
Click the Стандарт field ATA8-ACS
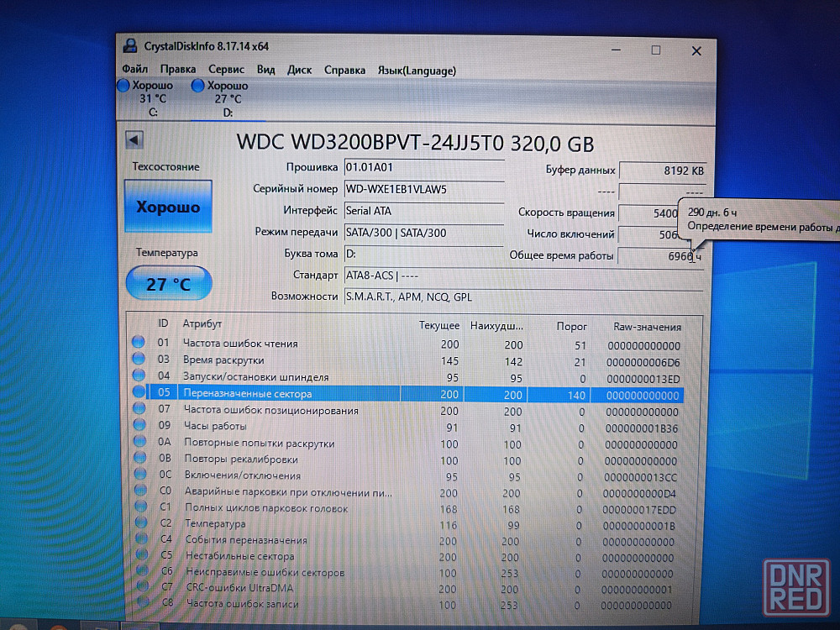(523, 276)
